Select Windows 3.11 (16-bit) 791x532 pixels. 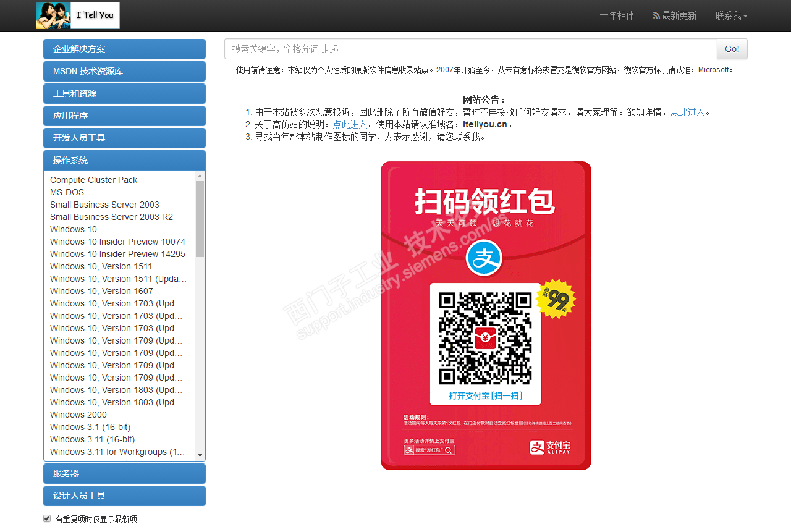tap(92, 439)
